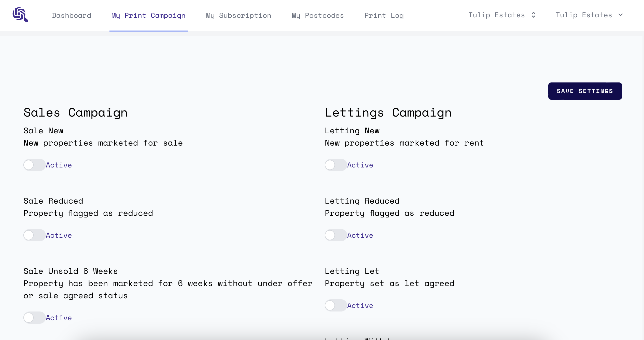
Task: Toggle the Letting New Active switch
Action: click(335, 165)
